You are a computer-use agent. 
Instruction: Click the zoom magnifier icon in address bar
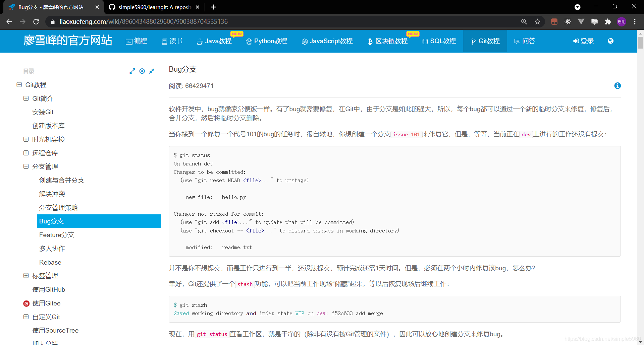524,22
